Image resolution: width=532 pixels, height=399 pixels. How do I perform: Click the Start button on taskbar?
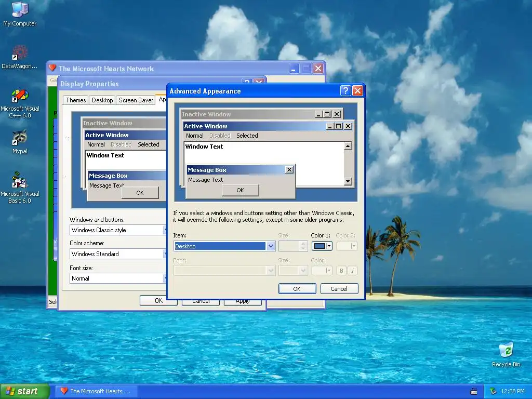point(24,391)
